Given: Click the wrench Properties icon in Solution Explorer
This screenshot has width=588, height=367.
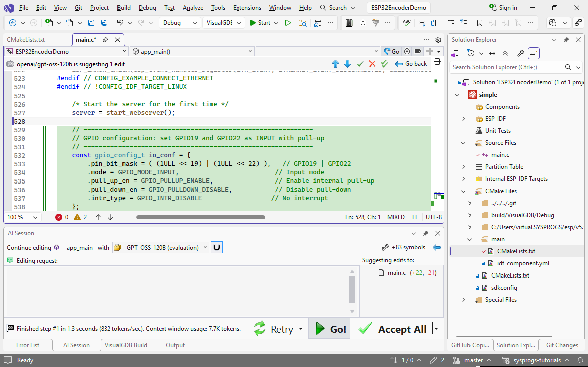Looking at the screenshot, I should click(x=521, y=53).
